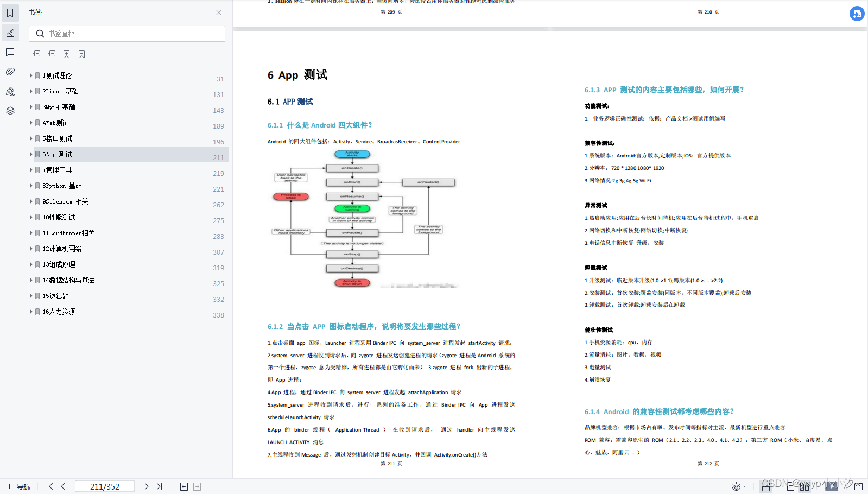
Task: Open the signature pen panel icon
Action: coord(10,91)
